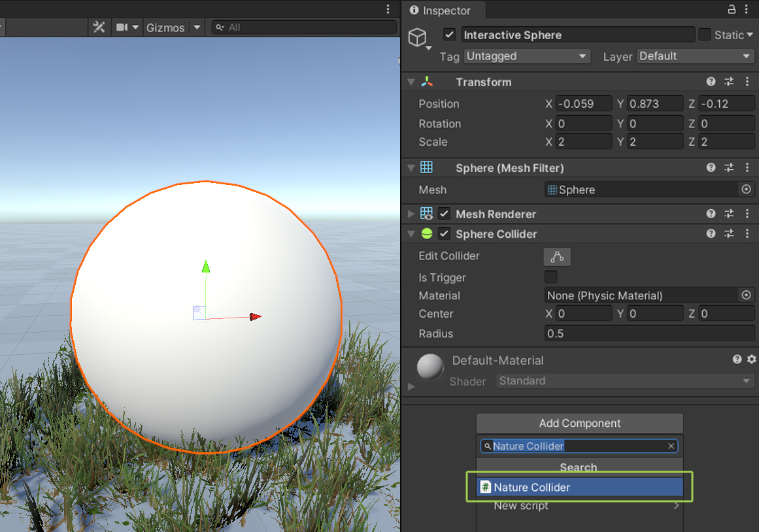Open the Tag dropdown showing Untagged

pyautogui.click(x=526, y=56)
